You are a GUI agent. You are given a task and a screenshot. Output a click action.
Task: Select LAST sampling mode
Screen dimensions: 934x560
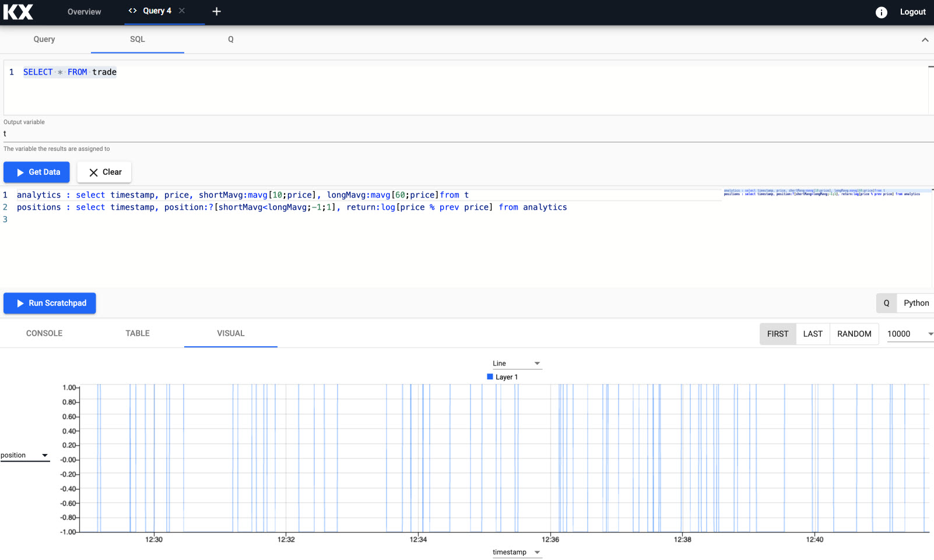click(813, 334)
